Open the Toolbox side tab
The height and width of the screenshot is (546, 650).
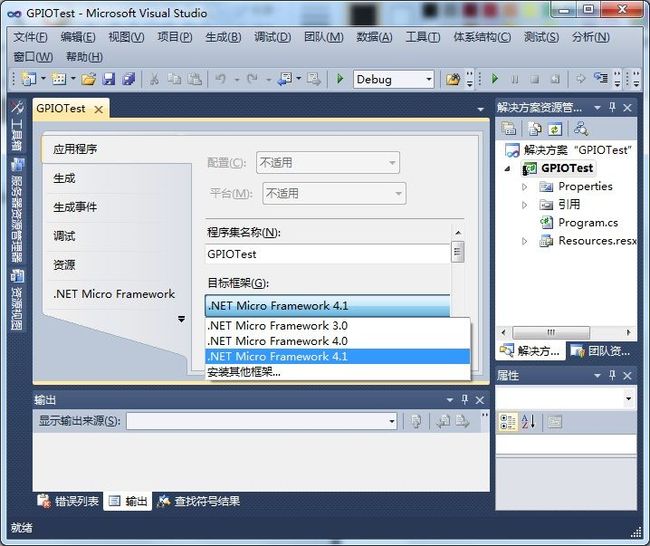click(17, 125)
